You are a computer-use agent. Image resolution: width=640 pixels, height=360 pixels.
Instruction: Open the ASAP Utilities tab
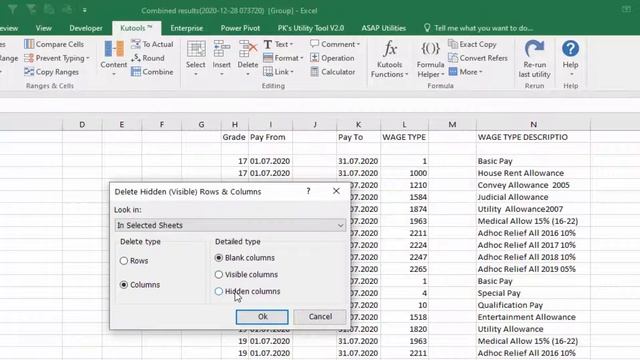tap(383, 28)
